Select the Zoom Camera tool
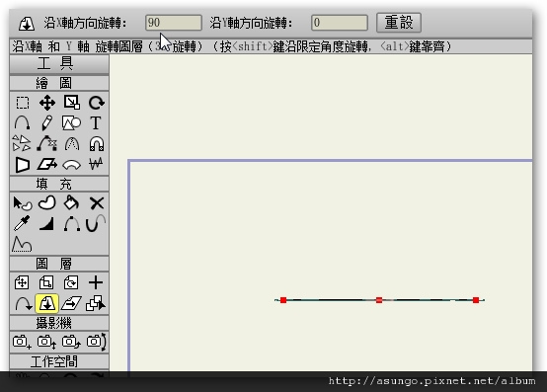Screen dimensions: 547x392 click(46, 342)
